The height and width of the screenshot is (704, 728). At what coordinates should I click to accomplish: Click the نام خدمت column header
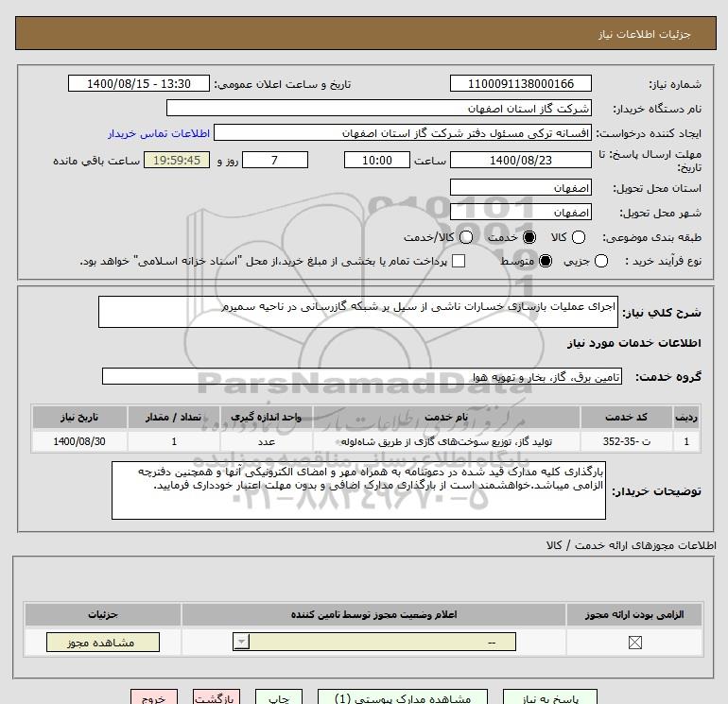446,417
